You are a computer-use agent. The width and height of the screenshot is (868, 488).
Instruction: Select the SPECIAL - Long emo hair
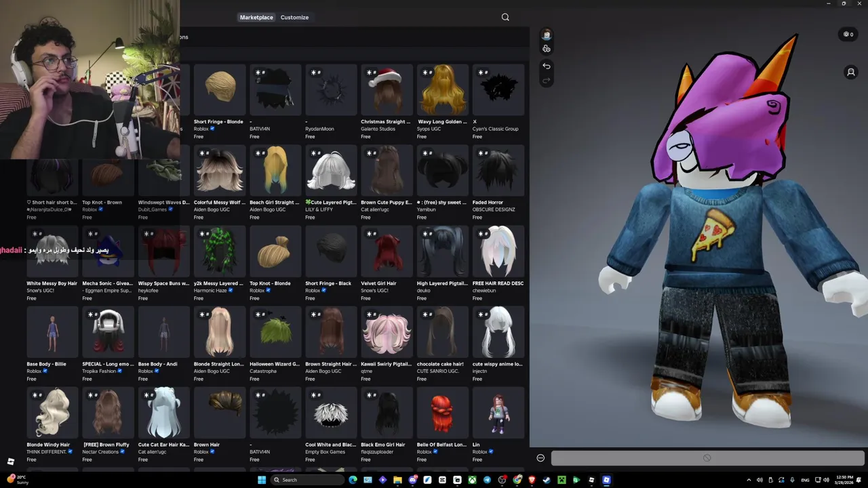point(108,332)
